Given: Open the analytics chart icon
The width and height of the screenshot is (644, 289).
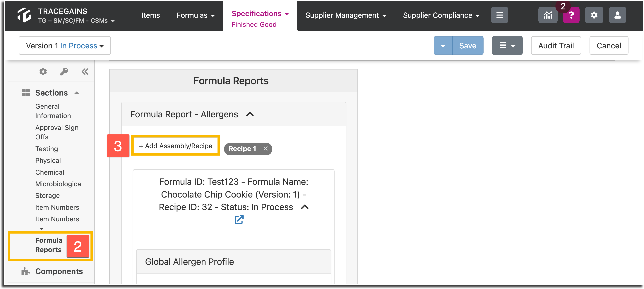Looking at the screenshot, I should (548, 15).
